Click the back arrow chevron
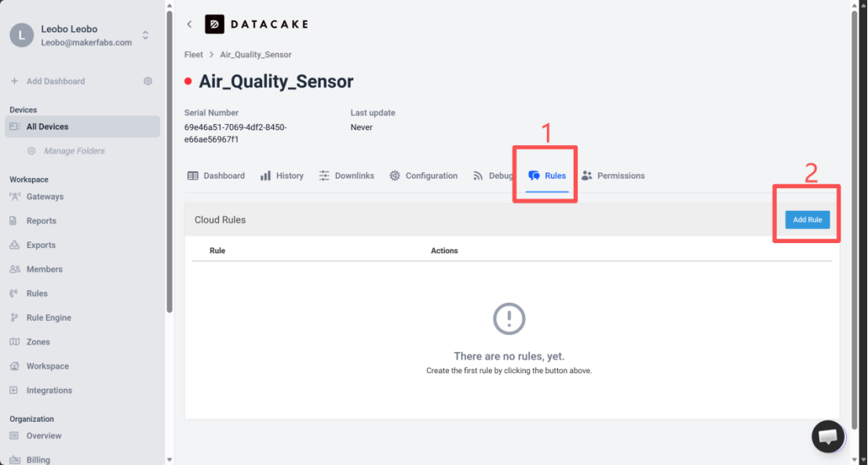868x465 pixels. [189, 24]
